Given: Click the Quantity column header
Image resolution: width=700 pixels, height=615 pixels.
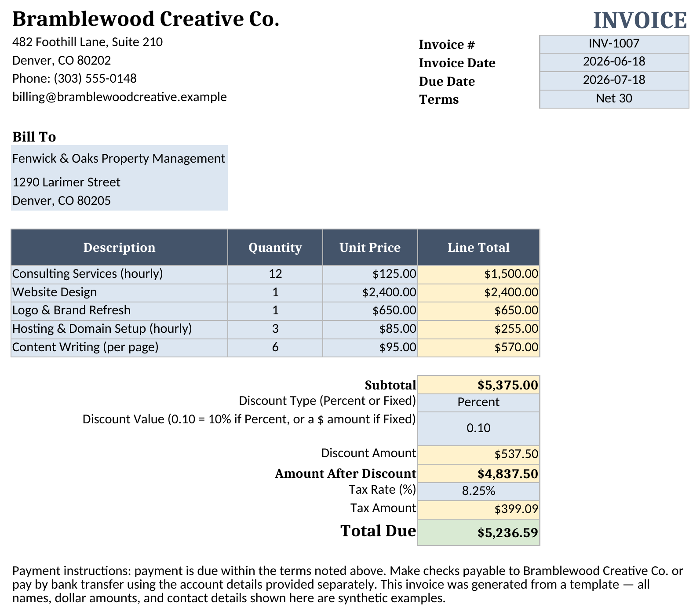Looking at the screenshot, I should click(275, 247).
